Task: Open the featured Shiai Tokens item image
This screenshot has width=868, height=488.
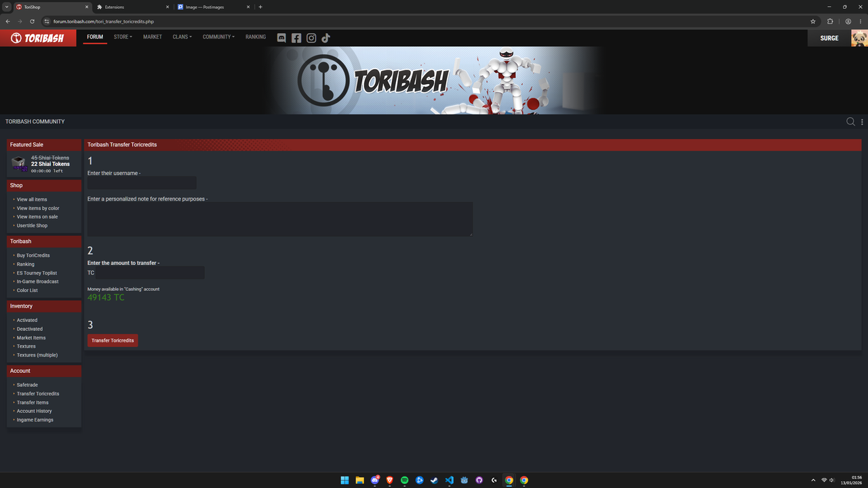Action: point(19,164)
